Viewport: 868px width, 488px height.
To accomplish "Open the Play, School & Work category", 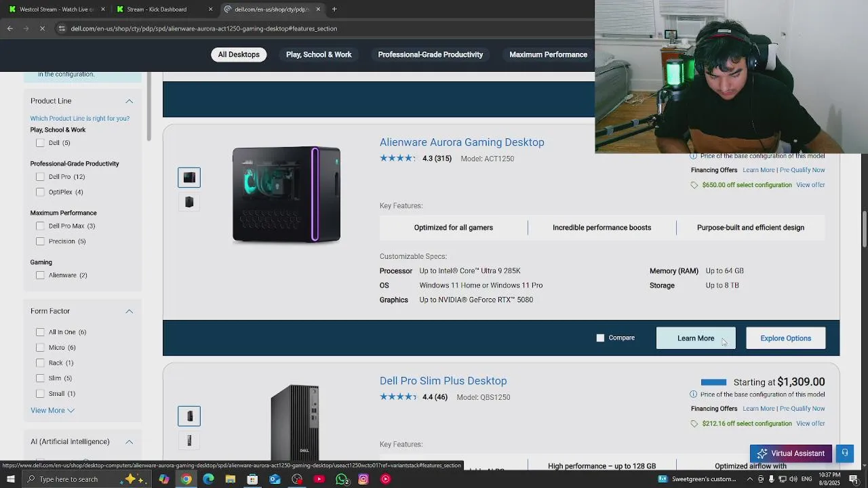I will (319, 54).
